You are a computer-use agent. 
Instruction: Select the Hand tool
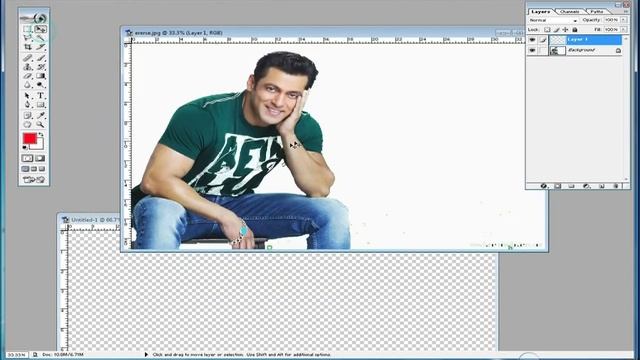tap(27, 124)
